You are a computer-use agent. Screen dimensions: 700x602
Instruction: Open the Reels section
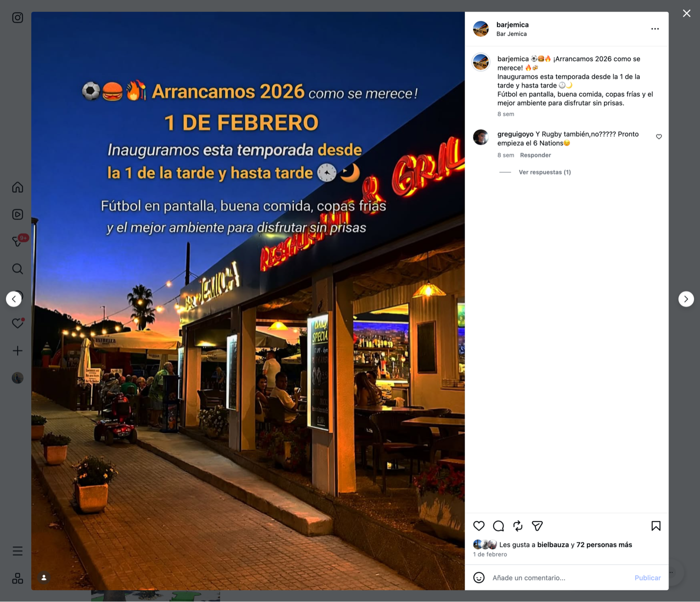pos(17,214)
